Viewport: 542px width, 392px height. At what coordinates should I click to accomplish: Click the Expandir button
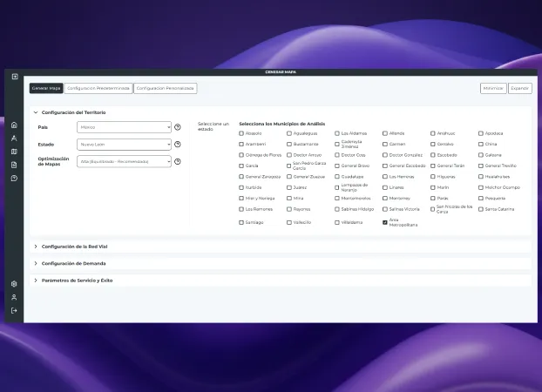519,88
